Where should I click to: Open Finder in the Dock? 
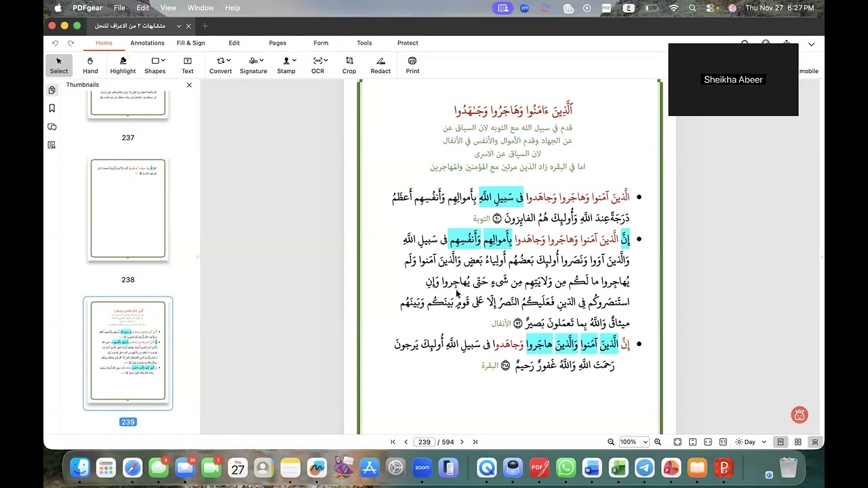pos(80,468)
